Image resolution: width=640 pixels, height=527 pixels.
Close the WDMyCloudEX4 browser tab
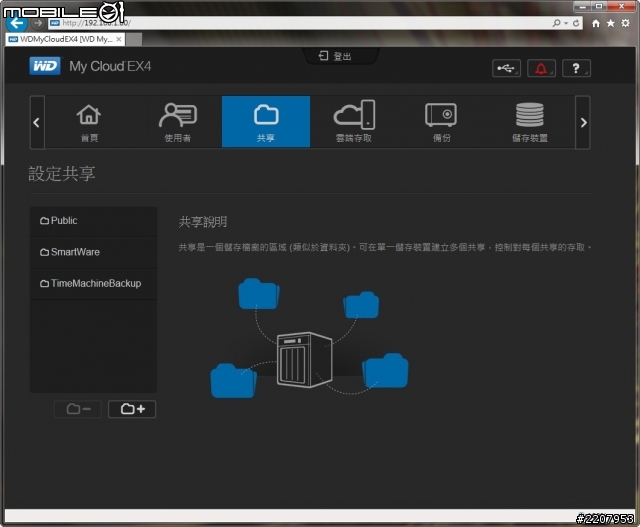click(x=119, y=39)
